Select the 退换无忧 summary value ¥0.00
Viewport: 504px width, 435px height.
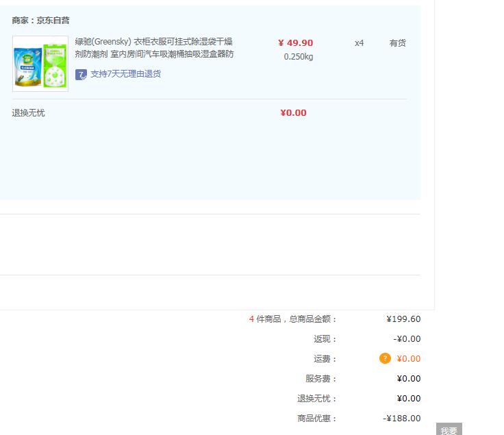click(x=409, y=398)
